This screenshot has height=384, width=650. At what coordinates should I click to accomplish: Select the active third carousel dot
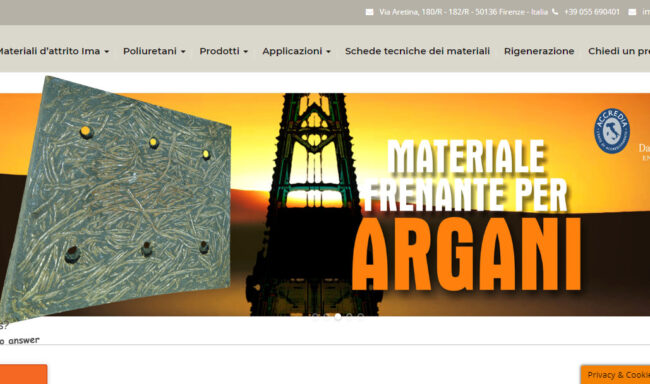tap(338, 316)
